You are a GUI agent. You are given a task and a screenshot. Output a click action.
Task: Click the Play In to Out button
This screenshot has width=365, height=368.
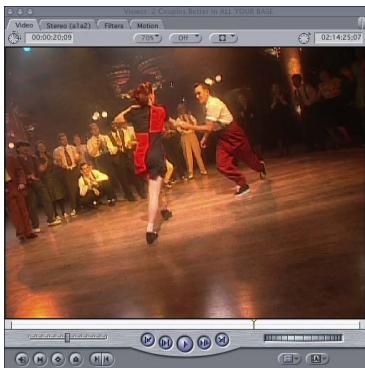pyautogui.click(x=165, y=342)
